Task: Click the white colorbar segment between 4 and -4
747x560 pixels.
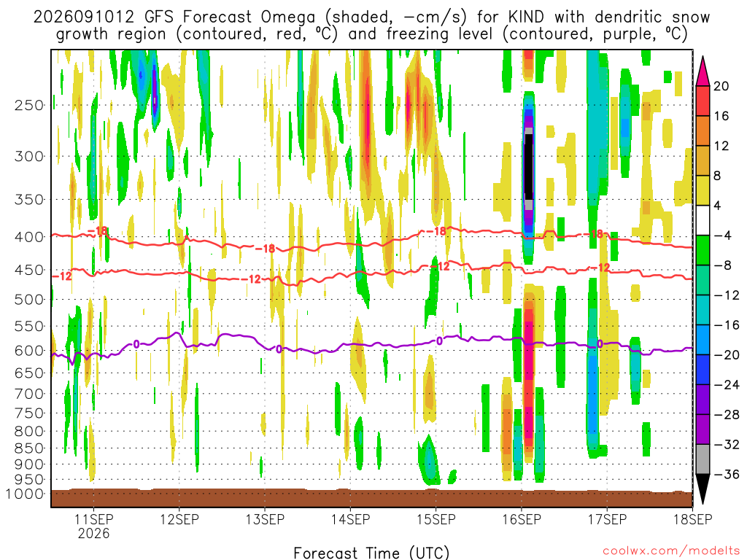Action: [x=703, y=220]
